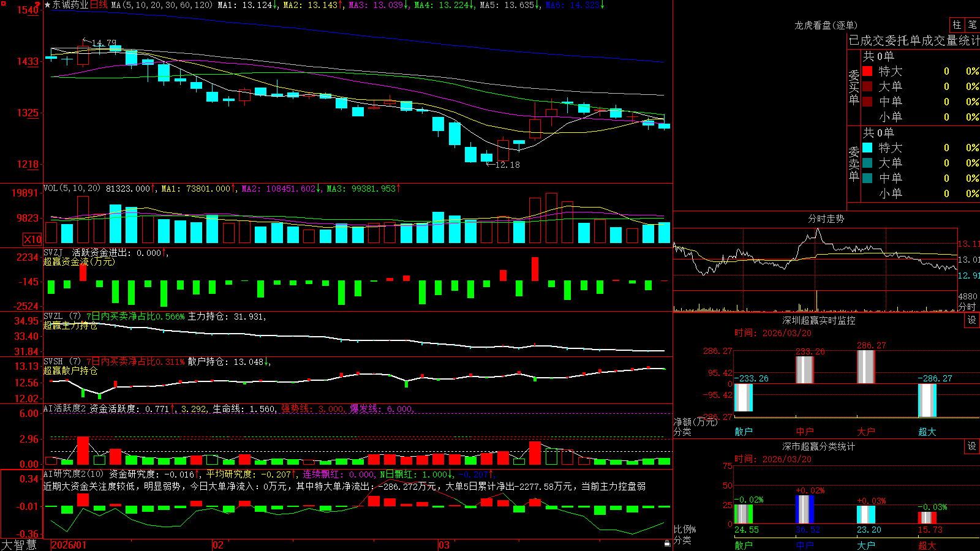This screenshot has height=551, width=980.
Task: Click the 24.55 散户 bar in classification stats
Action: click(x=743, y=514)
